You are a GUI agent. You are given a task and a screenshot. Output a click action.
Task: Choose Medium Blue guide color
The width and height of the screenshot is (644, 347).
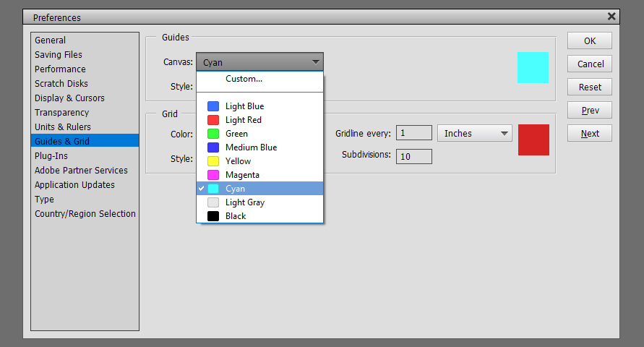(260, 147)
